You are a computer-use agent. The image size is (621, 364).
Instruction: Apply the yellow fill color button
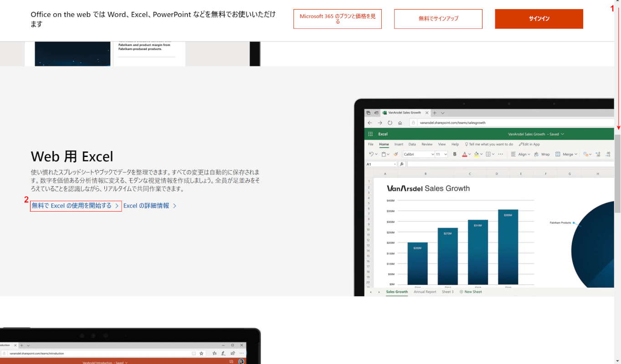click(477, 154)
